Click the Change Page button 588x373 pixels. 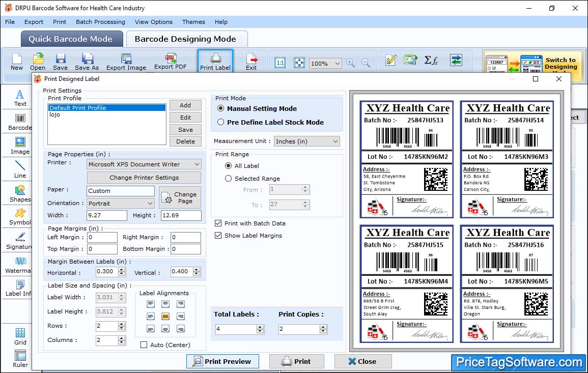180,197
